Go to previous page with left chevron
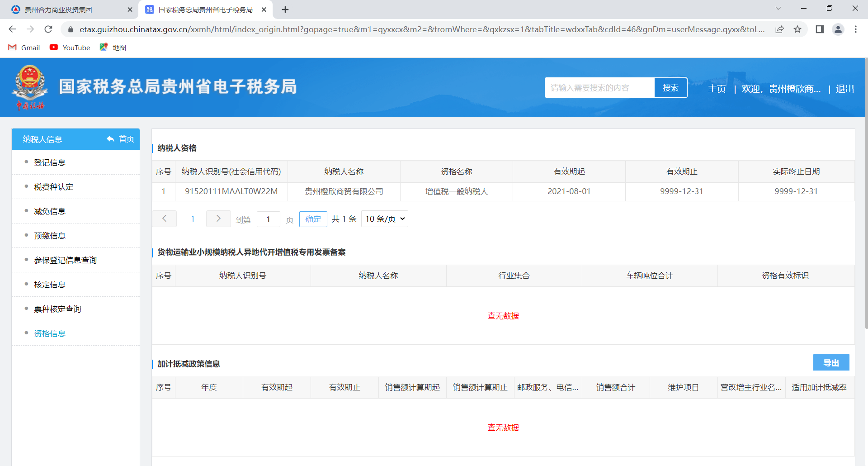This screenshot has width=868, height=466. point(165,219)
